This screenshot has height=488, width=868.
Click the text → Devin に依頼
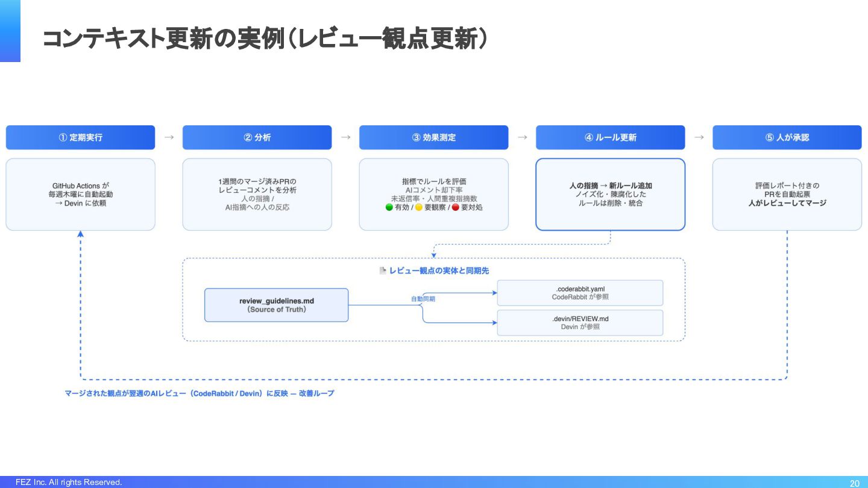(x=81, y=203)
